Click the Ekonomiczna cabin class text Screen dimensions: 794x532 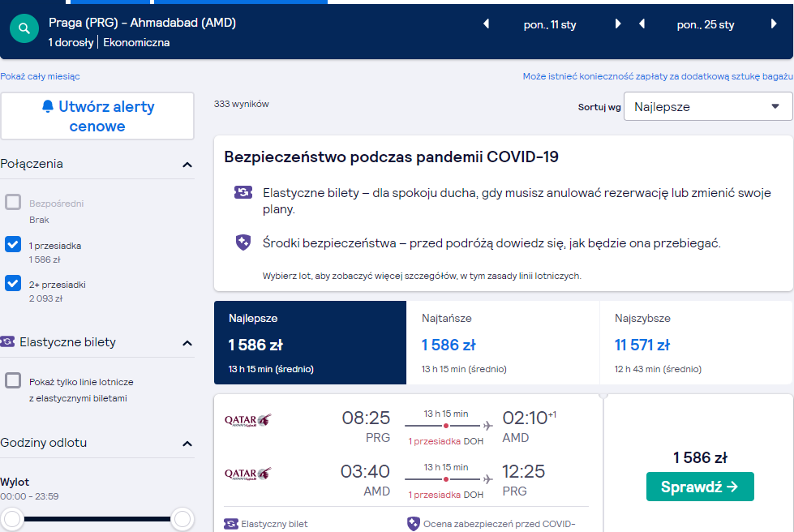(x=136, y=42)
